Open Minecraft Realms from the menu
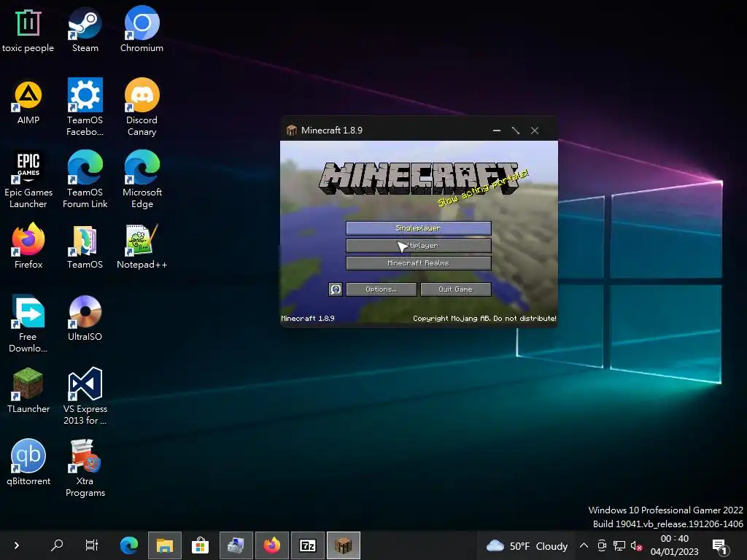 418,262
